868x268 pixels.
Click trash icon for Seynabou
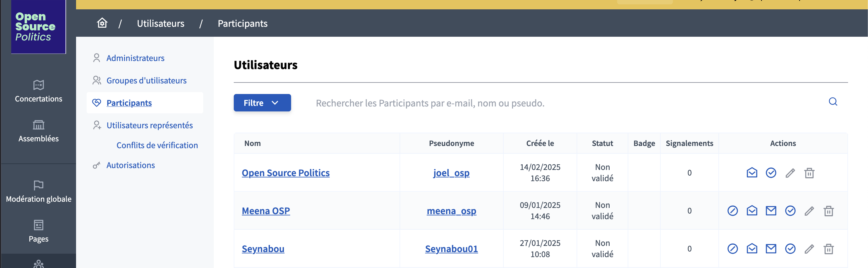(x=829, y=249)
